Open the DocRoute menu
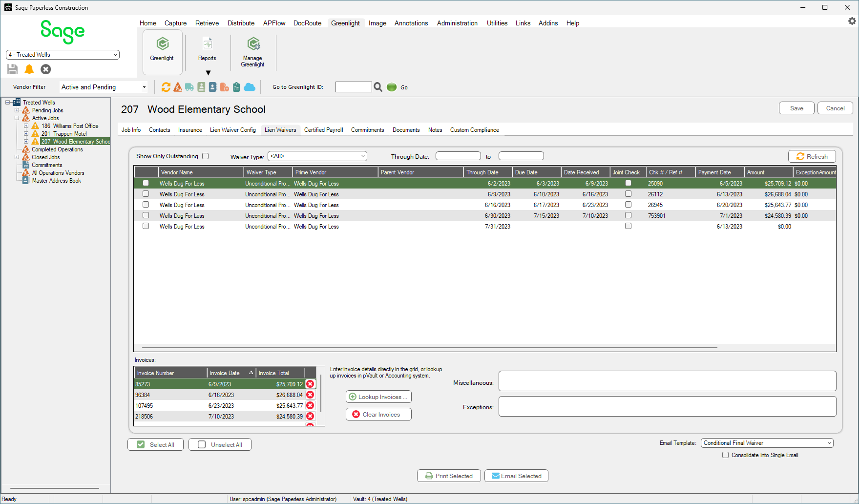Viewport: 859px width, 504px height. [307, 23]
